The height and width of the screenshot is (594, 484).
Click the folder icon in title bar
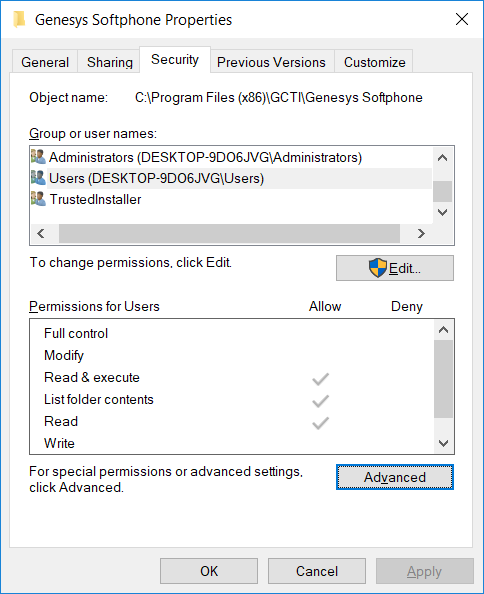click(19, 19)
